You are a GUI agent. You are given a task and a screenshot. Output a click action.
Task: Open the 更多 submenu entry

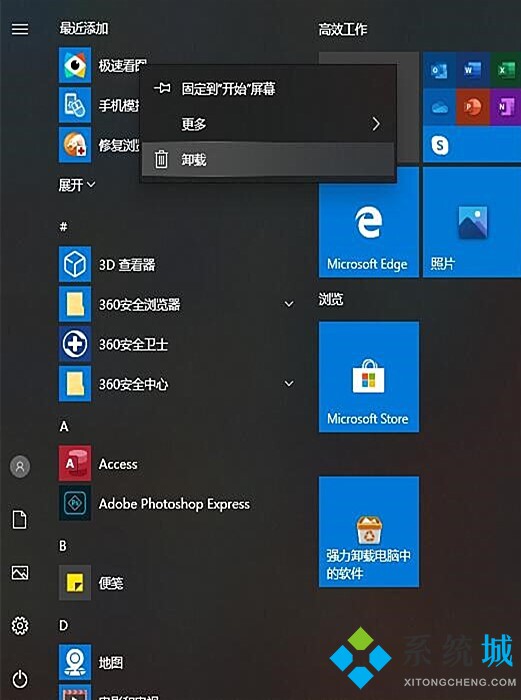point(268,124)
